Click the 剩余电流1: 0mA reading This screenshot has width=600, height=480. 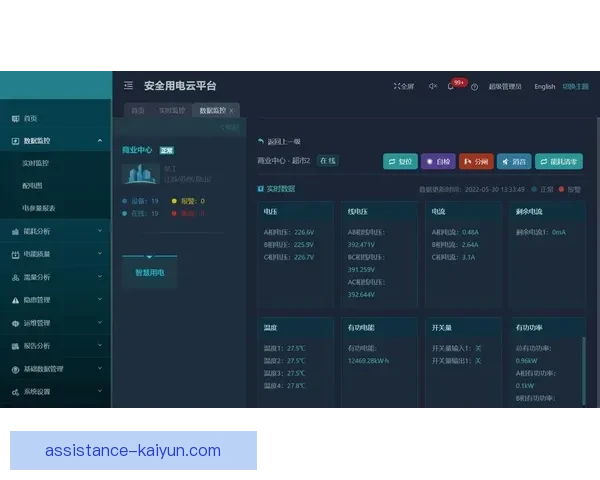[x=541, y=232]
